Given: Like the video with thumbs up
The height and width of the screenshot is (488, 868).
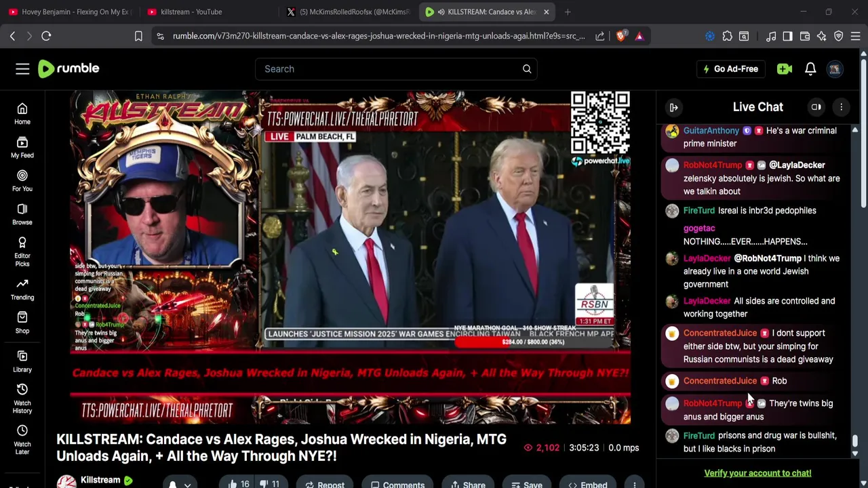Looking at the screenshot, I should pos(238,484).
